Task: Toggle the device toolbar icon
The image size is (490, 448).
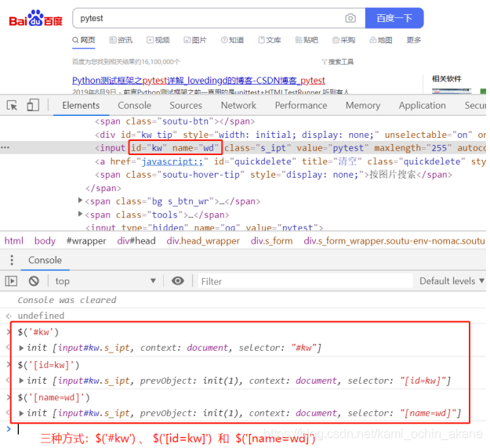Action: (33, 105)
